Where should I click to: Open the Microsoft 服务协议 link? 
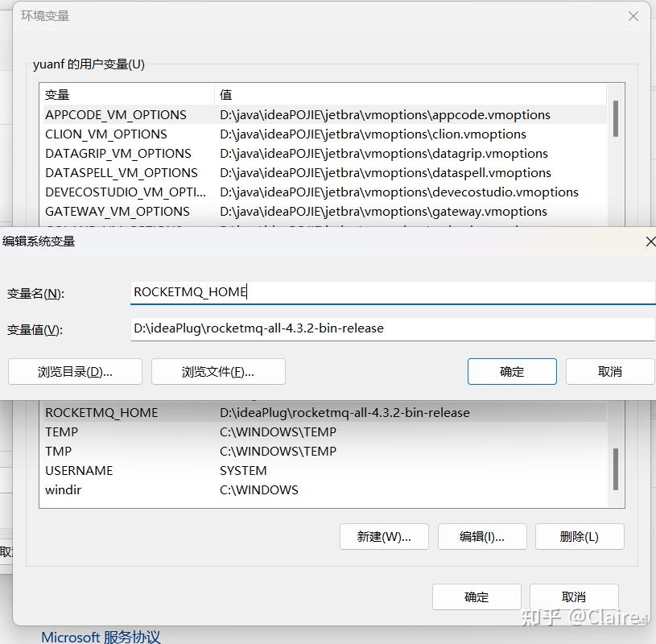[x=99, y=636]
